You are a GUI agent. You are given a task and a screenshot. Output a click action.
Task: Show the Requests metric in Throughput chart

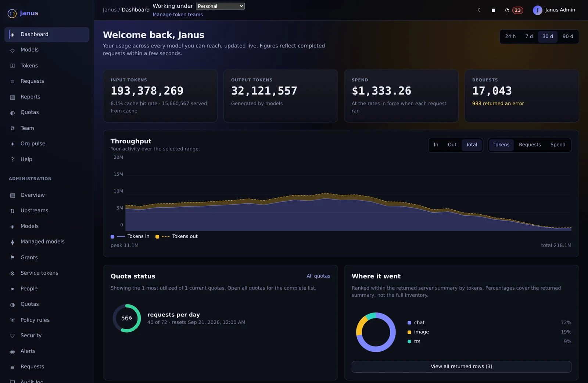tap(530, 145)
